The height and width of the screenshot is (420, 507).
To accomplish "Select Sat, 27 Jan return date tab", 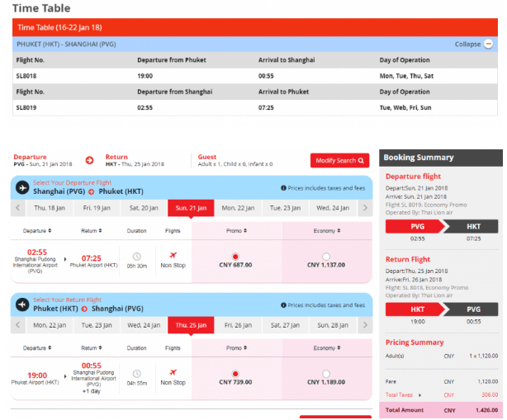I will [x=285, y=325].
